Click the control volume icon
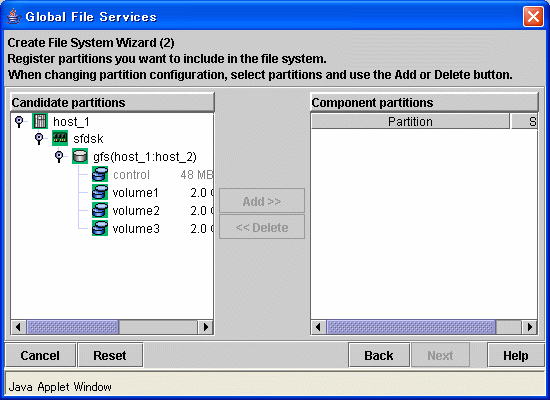 (100, 174)
